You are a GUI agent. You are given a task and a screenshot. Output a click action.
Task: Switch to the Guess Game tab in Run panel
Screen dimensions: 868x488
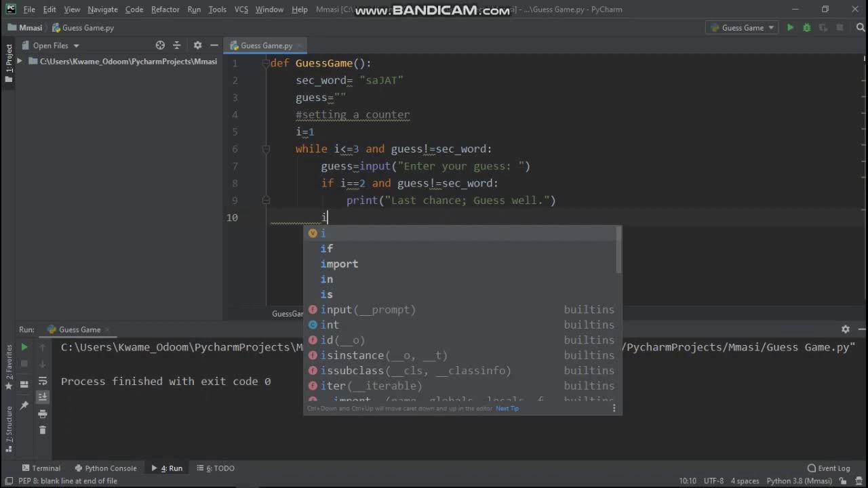[x=79, y=329]
